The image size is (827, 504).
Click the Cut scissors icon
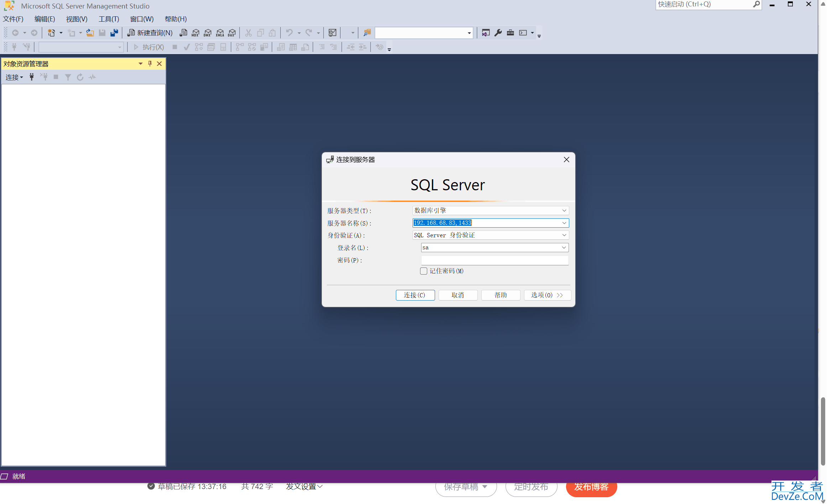(248, 33)
